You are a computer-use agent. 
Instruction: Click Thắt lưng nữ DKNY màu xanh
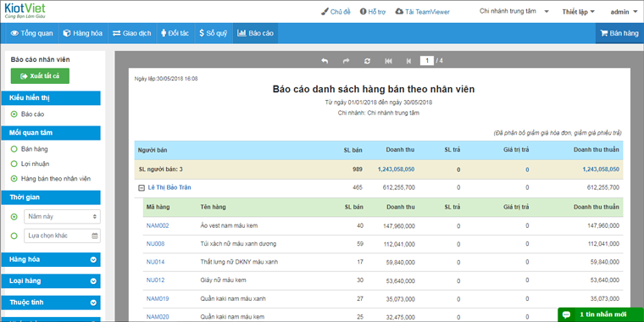(240, 262)
